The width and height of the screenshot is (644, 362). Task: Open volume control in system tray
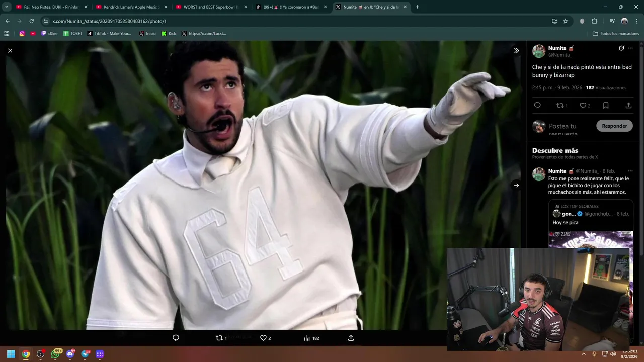click(x=613, y=354)
